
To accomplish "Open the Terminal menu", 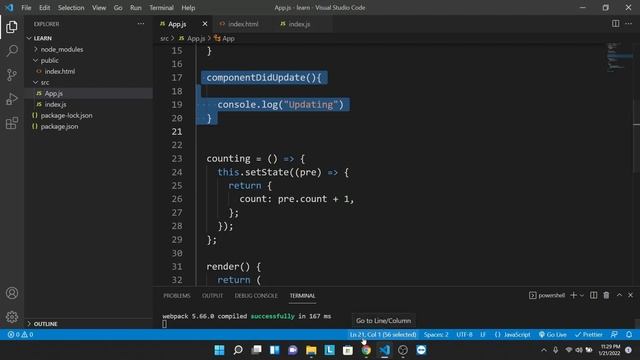I will tap(161, 8).
